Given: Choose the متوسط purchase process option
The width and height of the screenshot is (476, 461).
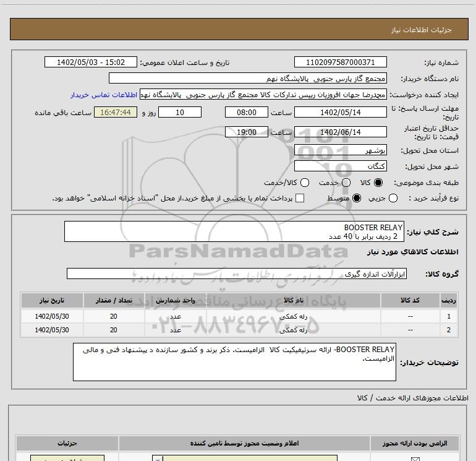Looking at the screenshot, I should 357,198.
